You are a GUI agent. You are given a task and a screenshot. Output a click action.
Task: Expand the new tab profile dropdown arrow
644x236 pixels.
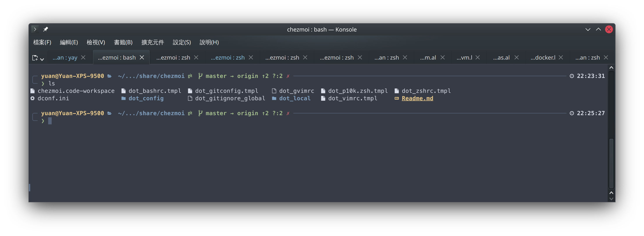(42, 59)
